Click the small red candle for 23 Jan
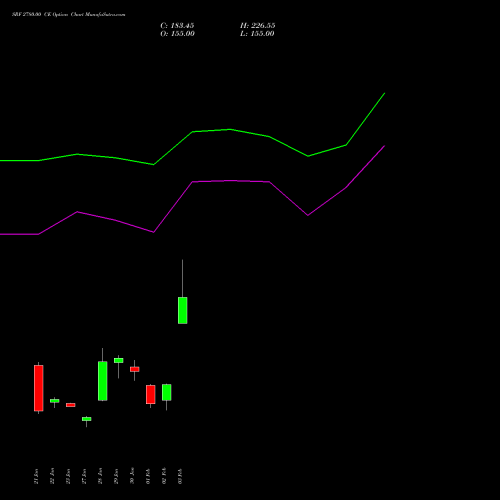Image resolution: width=500 pixels, height=500 pixels. click(x=71, y=405)
